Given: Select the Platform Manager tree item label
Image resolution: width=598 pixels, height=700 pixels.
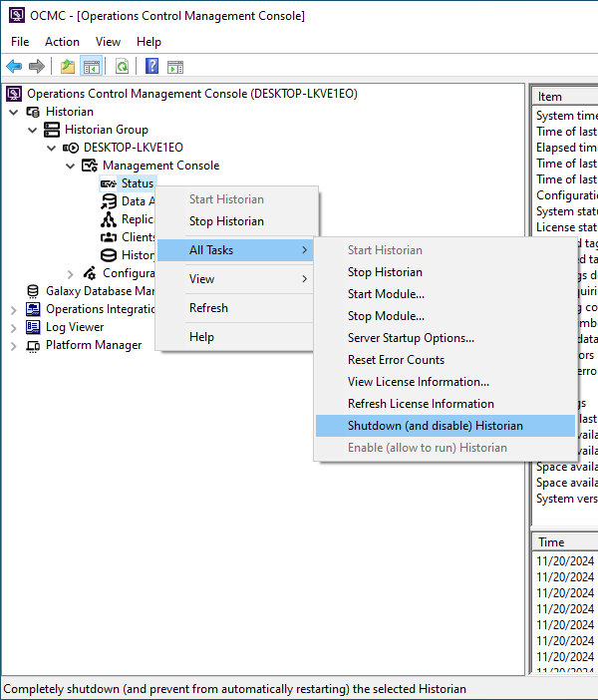Looking at the screenshot, I should coord(94,345).
